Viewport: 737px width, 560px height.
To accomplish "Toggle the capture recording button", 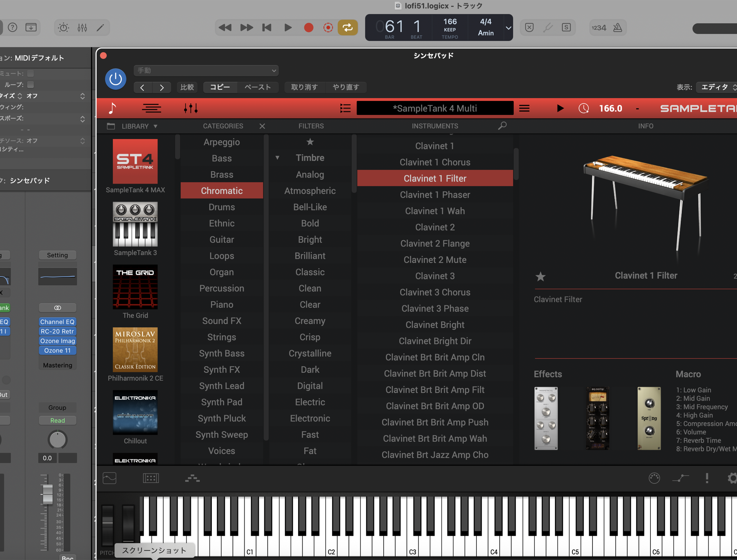I will pos(328,28).
